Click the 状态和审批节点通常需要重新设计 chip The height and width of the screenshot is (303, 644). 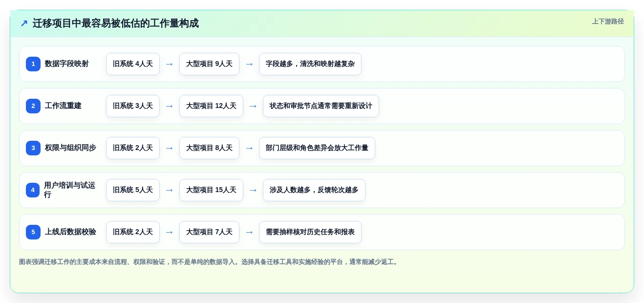pos(321,106)
